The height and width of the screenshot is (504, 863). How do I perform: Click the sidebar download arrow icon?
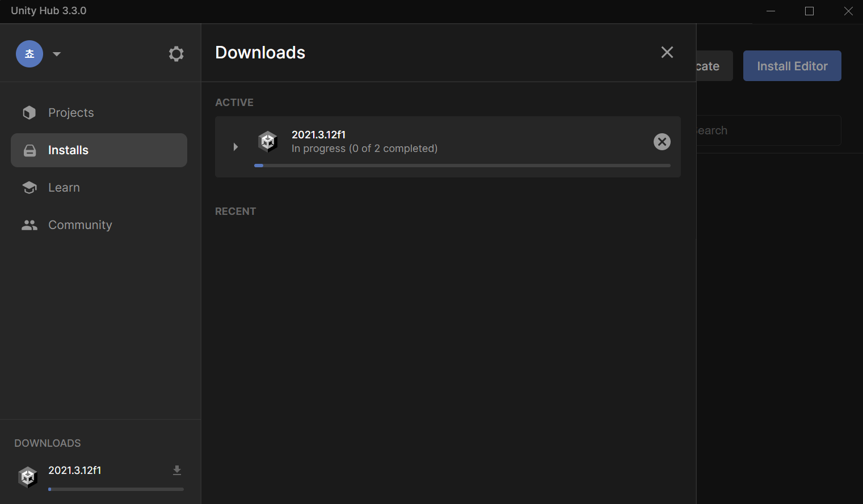point(177,471)
